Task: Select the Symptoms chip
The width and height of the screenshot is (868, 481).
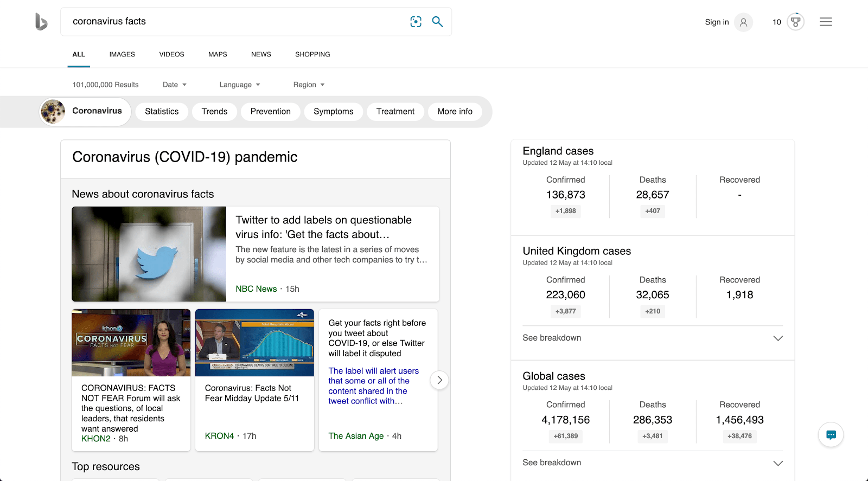Action: [x=333, y=111]
